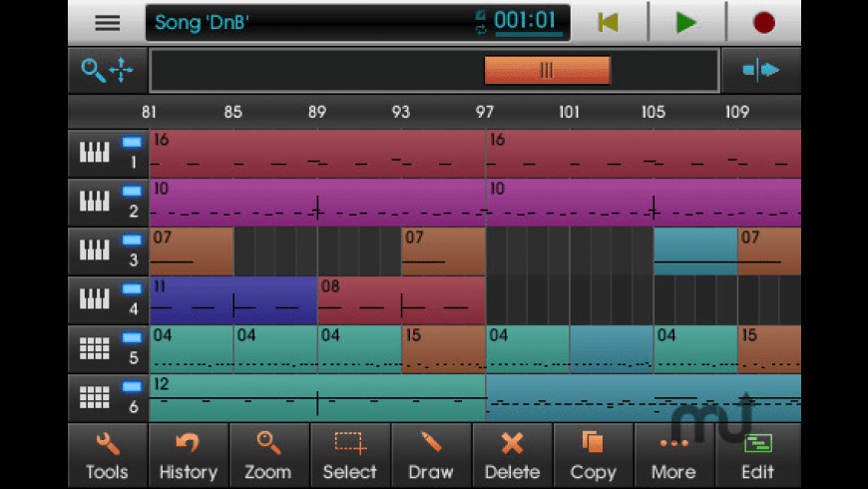Select pattern 04 clip at bar 85
Viewport: 868px width, 489px height.
(x=275, y=349)
